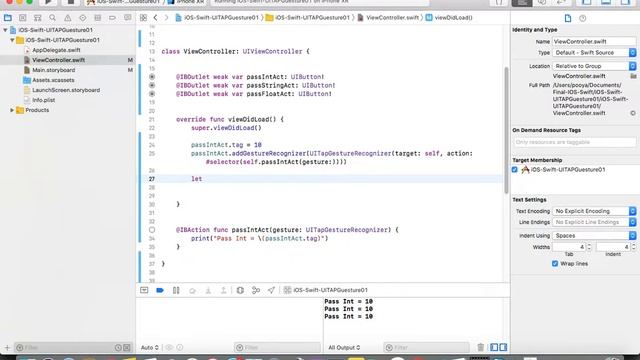640x360 pixels.
Task: Go back in editor history
Action: coord(156,18)
